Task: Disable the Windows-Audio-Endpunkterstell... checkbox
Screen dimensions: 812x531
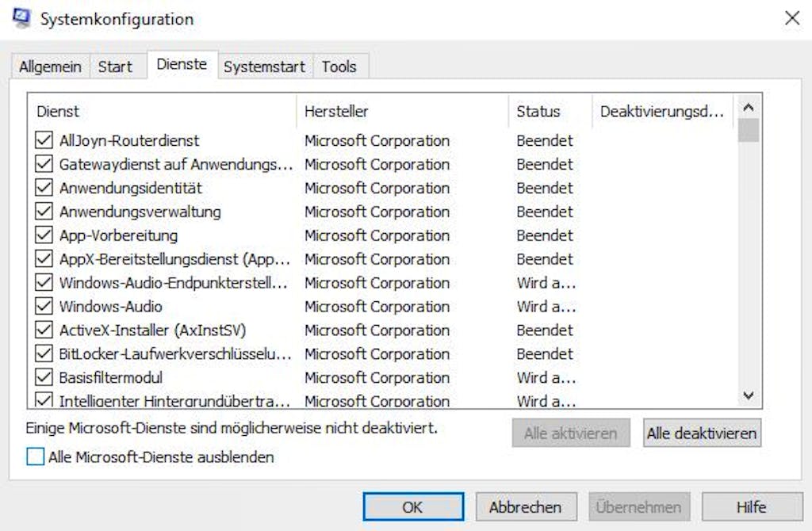Action: point(44,283)
